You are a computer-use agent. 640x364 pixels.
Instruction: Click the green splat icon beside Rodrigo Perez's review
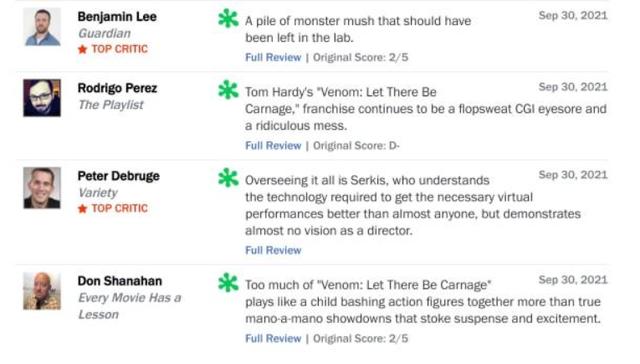pos(228,90)
